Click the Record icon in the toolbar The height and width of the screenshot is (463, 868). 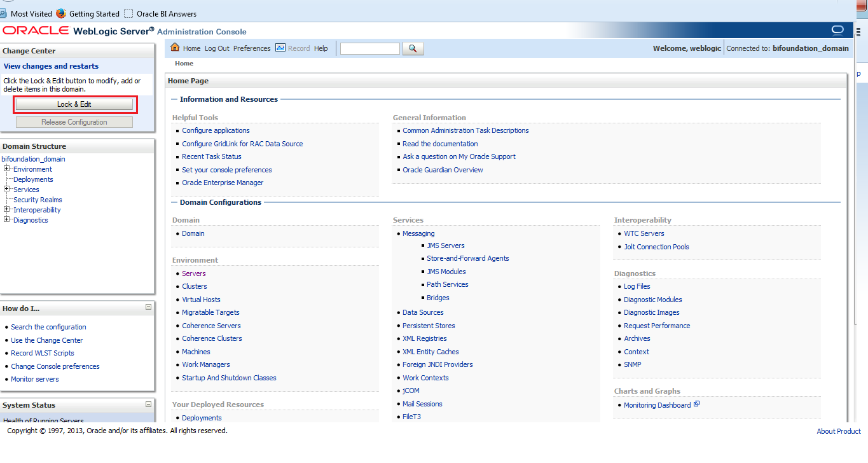tap(280, 48)
